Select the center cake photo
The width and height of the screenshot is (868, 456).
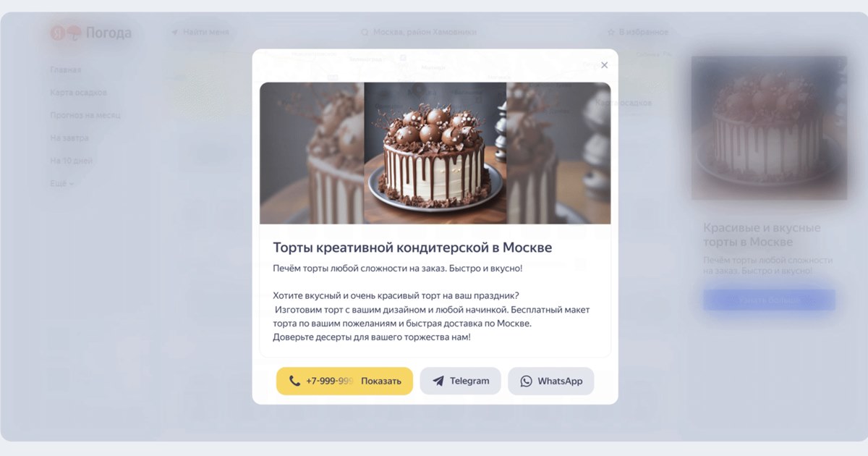(435, 153)
